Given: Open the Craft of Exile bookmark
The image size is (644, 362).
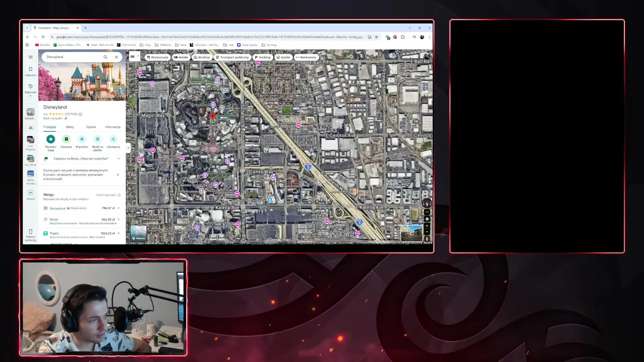Looking at the screenshot, I should point(126,45).
